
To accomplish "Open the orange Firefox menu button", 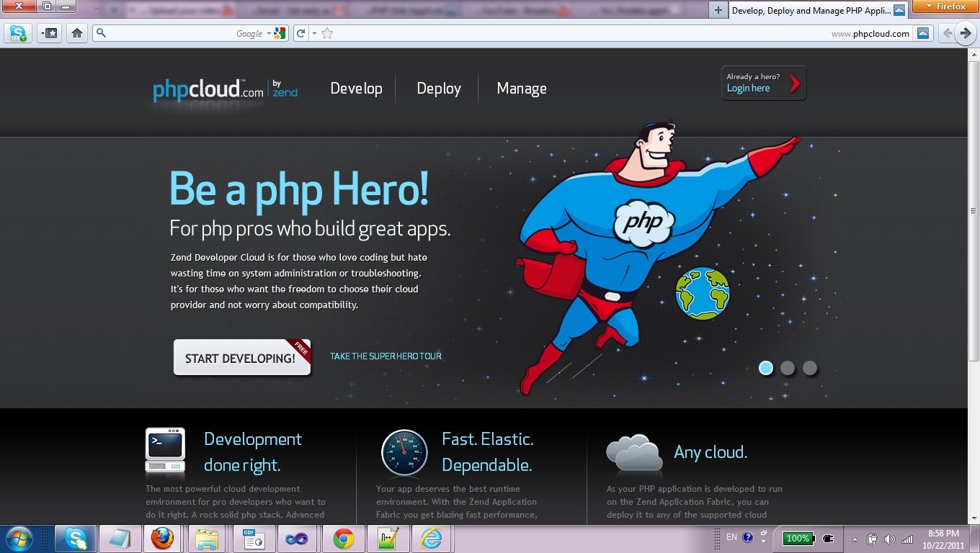I will pos(946,6).
